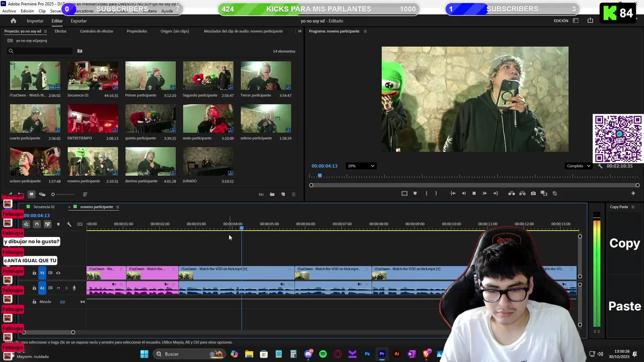Click the Project panel search field
644x362 pixels.
[40, 51]
